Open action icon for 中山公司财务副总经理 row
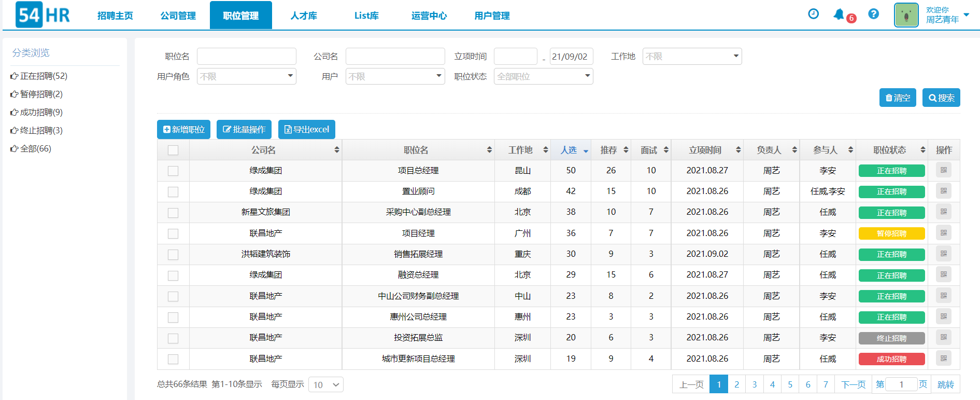 click(944, 296)
